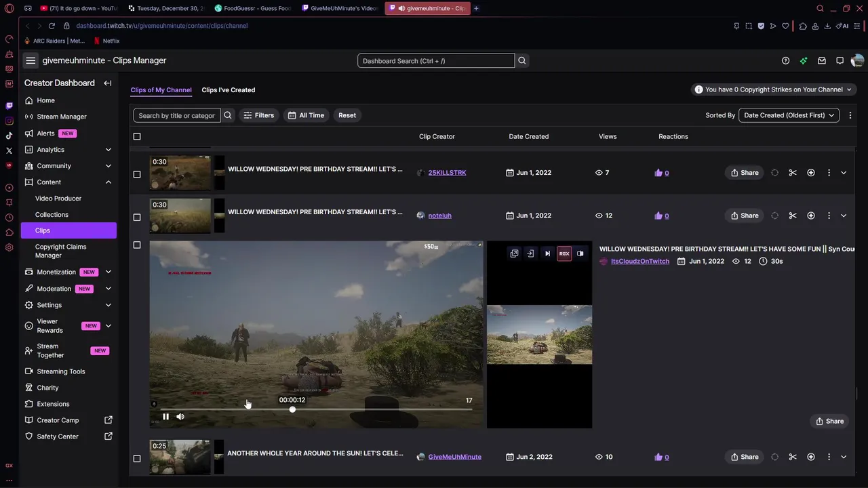Share the expanded clip in details panel

[829, 421]
